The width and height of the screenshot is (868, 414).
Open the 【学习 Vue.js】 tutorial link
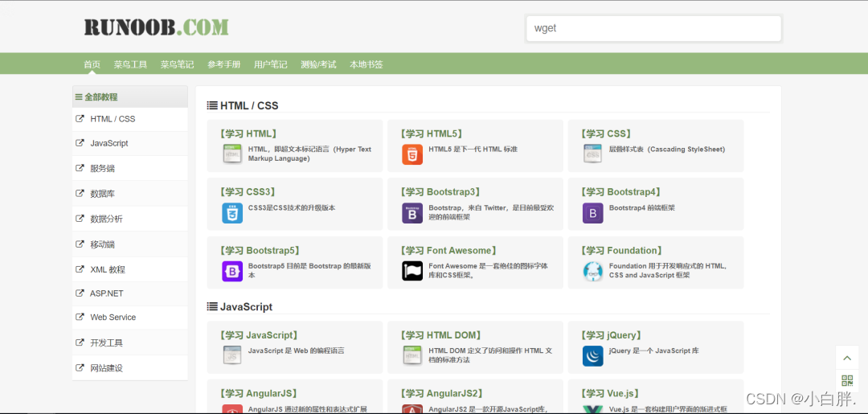(x=609, y=393)
